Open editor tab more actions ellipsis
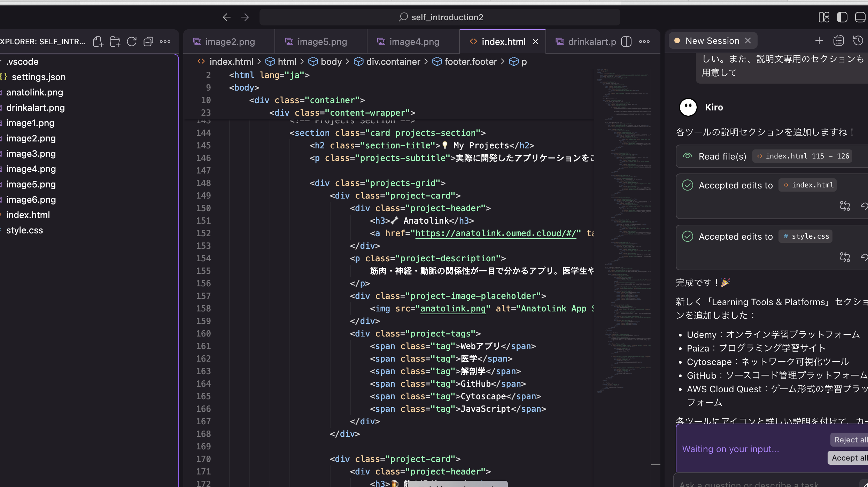This screenshot has height=487, width=868. point(644,42)
